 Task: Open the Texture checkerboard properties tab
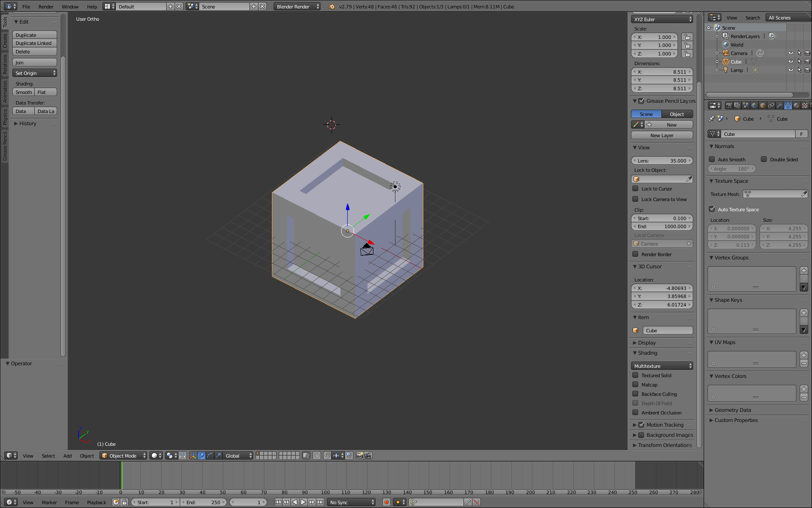tap(805, 105)
